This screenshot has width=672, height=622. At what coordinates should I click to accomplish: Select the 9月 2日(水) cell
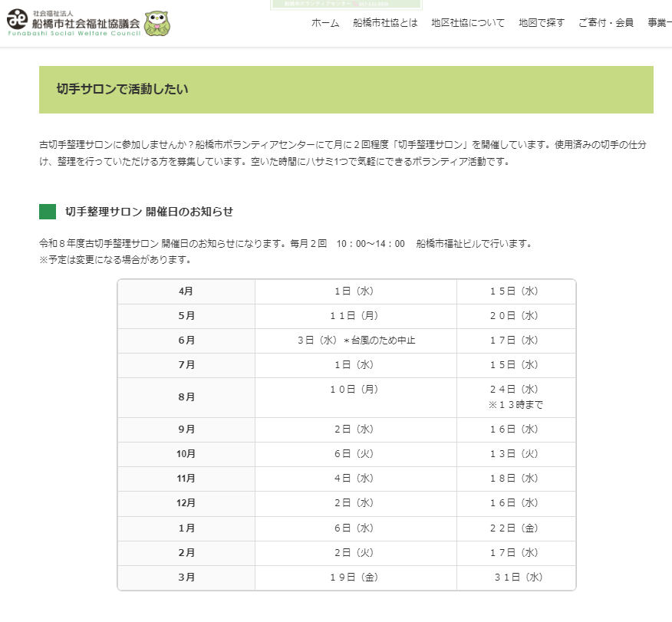point(356,429)
